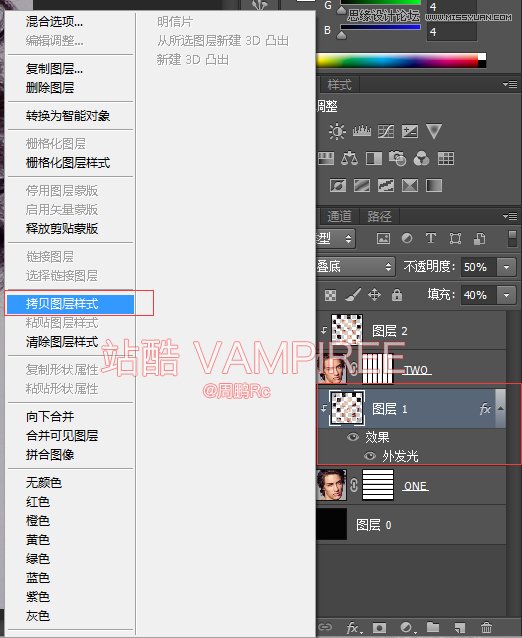
Task: Toggle lock transparent pixels
Action: pyautogui.click(x=330, y=295)
